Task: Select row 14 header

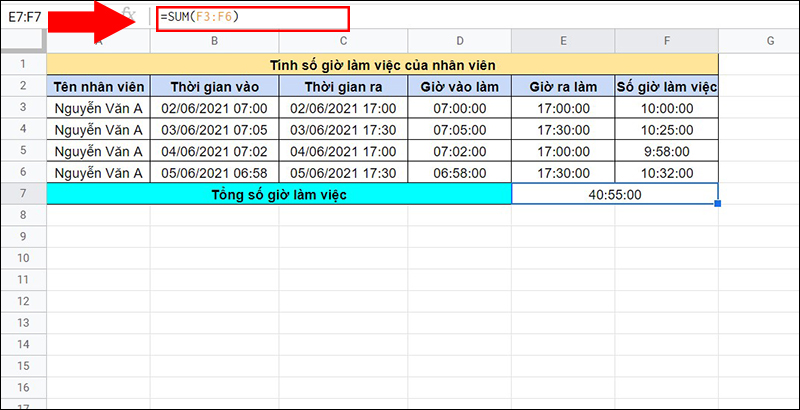Action: click(23, 345)
